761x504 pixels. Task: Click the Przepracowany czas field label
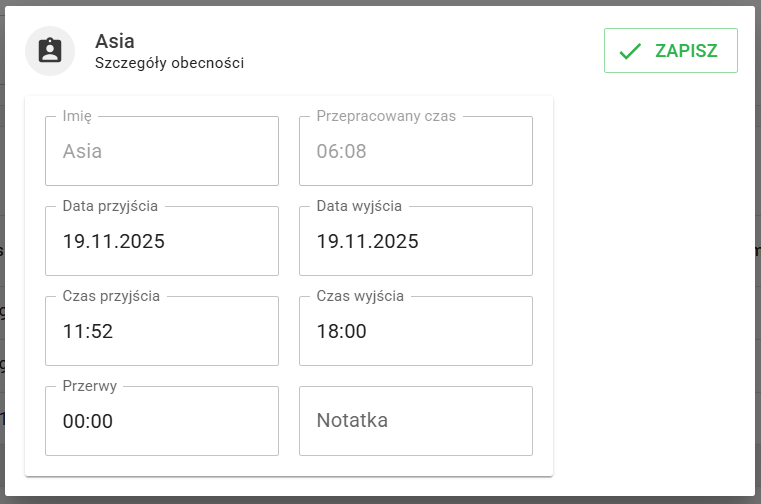(386, 116)
